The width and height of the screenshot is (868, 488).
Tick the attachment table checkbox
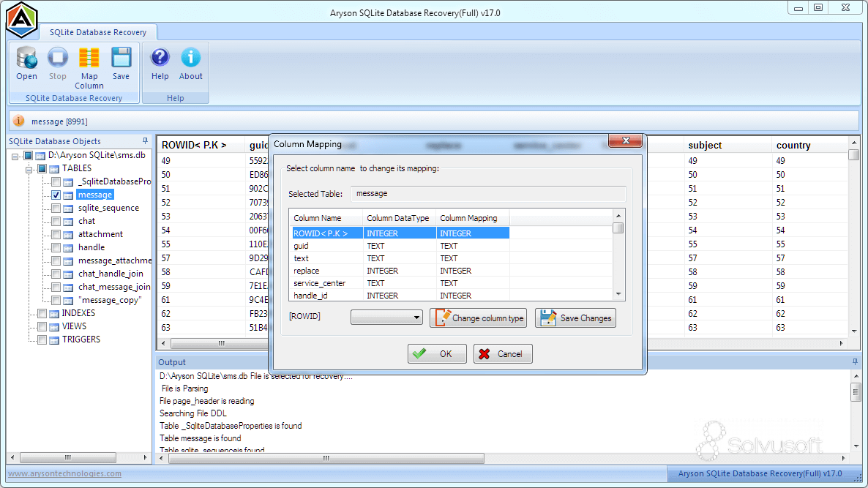[56, 235]
